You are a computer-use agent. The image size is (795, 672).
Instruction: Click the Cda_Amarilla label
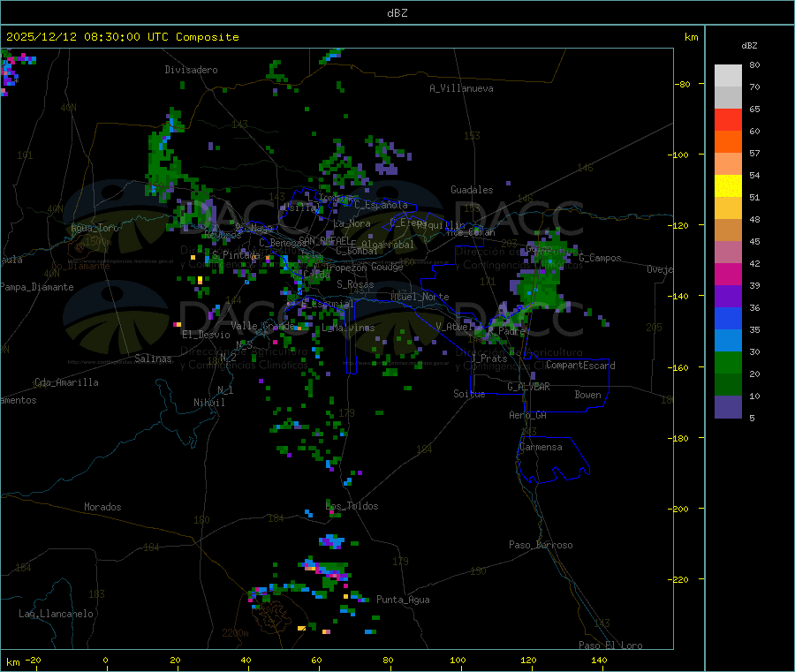(66, 382)
